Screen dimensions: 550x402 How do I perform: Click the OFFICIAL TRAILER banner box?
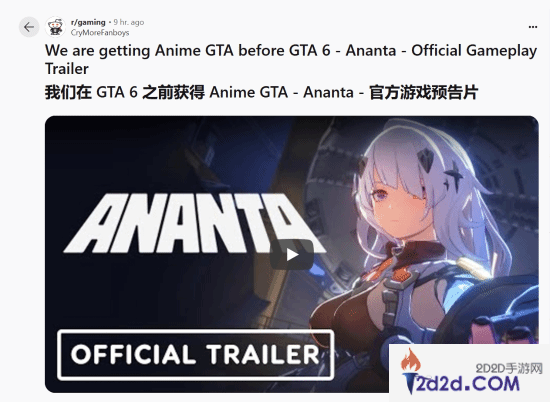(196, 355)
